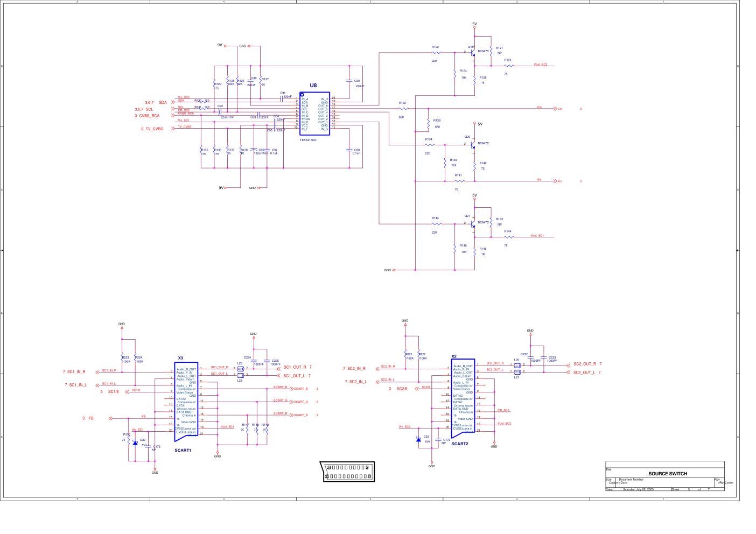Click the X3 designator above SCART1
The image size is (756, 534).
point(181,358)
